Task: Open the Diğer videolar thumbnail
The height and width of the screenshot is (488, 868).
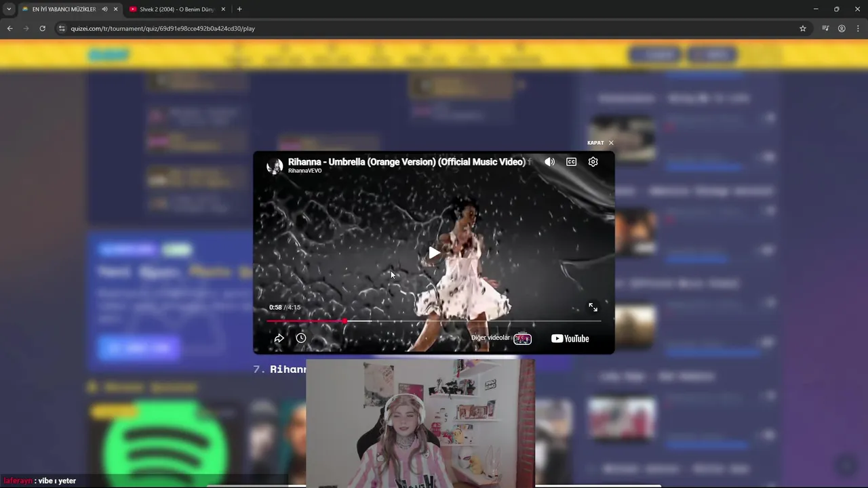Action: 522,338
